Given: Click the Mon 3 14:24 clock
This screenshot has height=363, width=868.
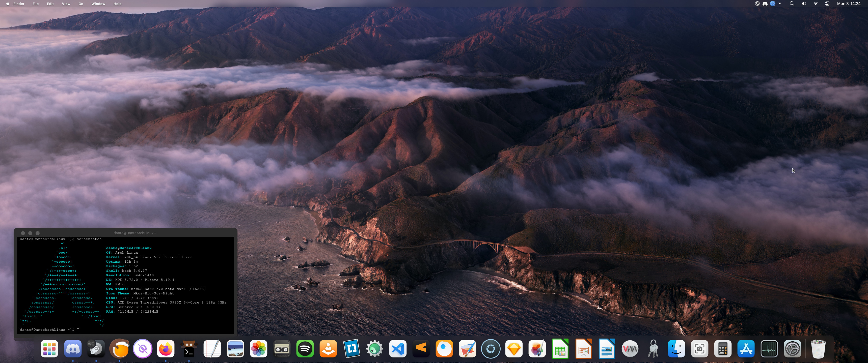Looking at the screenshot, I should click(x=849, y=4).
